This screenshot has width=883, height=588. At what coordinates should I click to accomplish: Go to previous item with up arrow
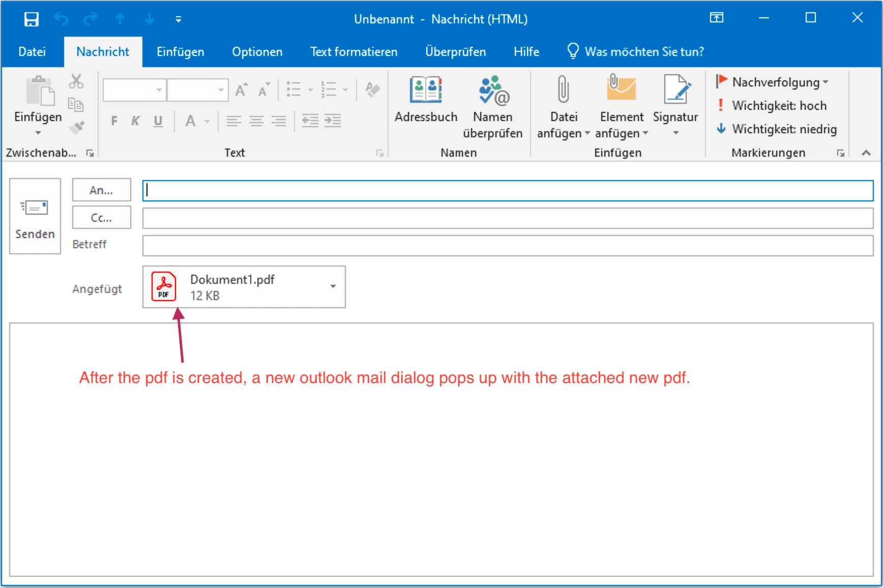pyautogui.click(x=120, y=19)
